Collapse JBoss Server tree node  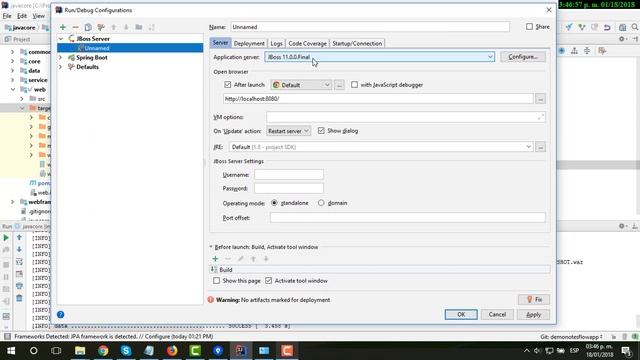pyautogui.click(x=61, y=39)
